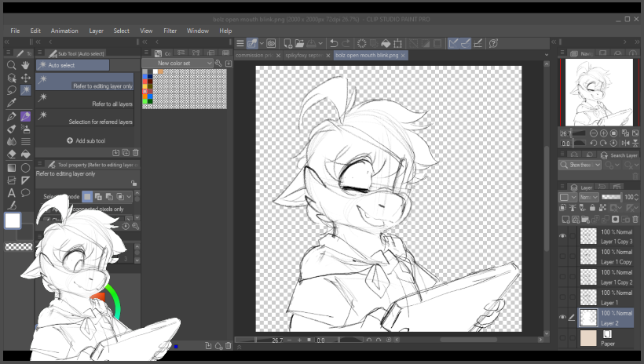Open the palette color dropdown in Layer panel
The width and height of the screenshot is (644, 364).
pyautogui.click(x=568, y=198)
